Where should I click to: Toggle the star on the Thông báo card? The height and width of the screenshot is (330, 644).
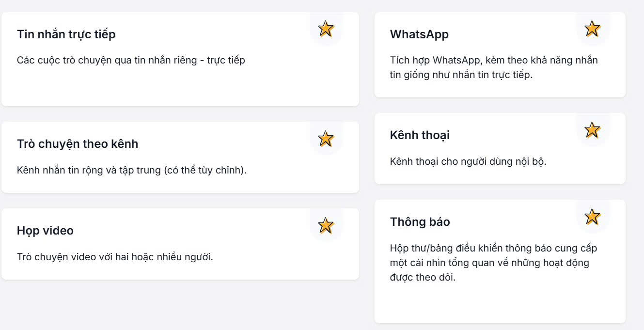(592, 217)
